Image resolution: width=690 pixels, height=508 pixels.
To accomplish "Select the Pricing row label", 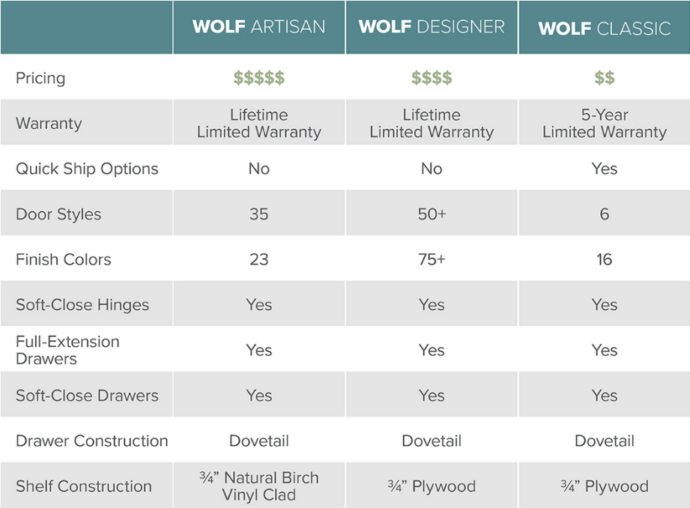I will tap(42, 78).
